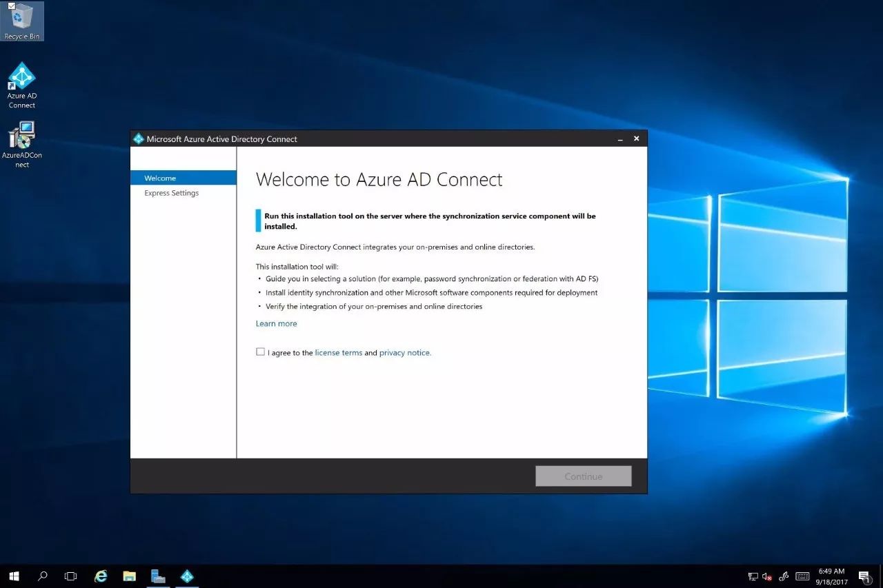Select the Welcome step in sidebar
Viewport: 883px width, 588px height.
click(183, 178)
